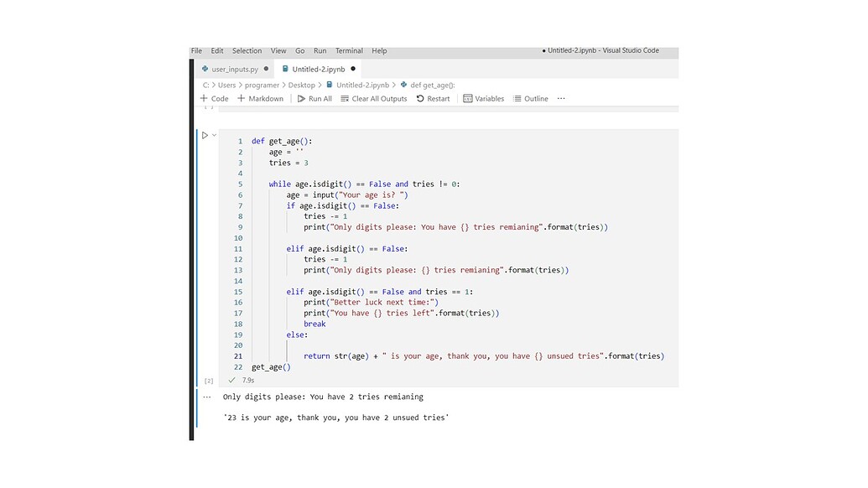Image resolution: width=868 pixels, height=488 pixels.
Task: Click Desktop in the breadcrumb path
Action: (302, 86)
